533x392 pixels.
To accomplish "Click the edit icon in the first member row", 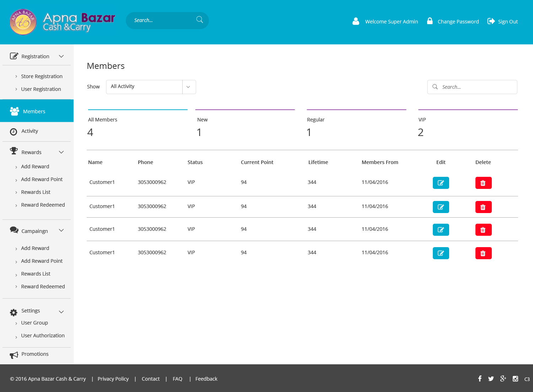I will click(441, 183).
